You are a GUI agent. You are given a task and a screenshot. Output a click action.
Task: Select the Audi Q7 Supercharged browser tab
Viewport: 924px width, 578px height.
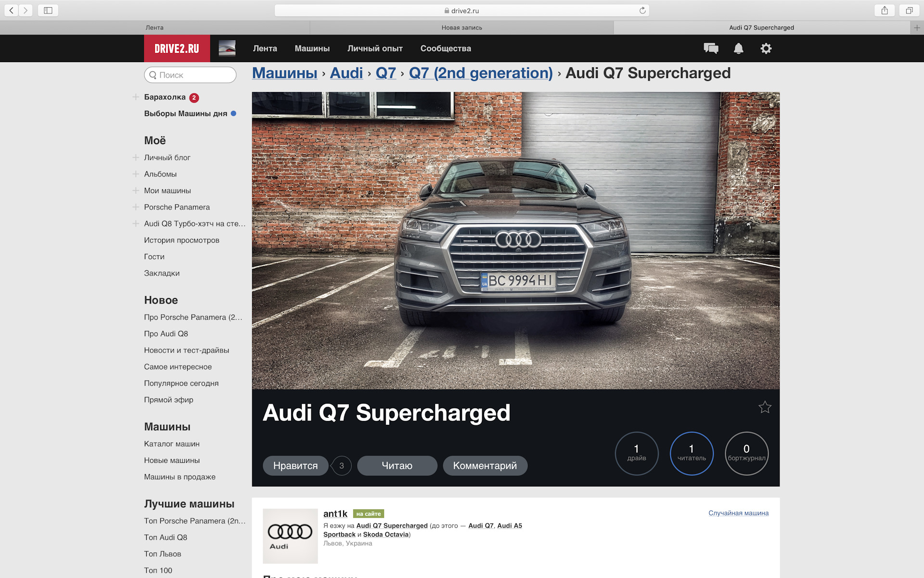click(x=761, y=27)
